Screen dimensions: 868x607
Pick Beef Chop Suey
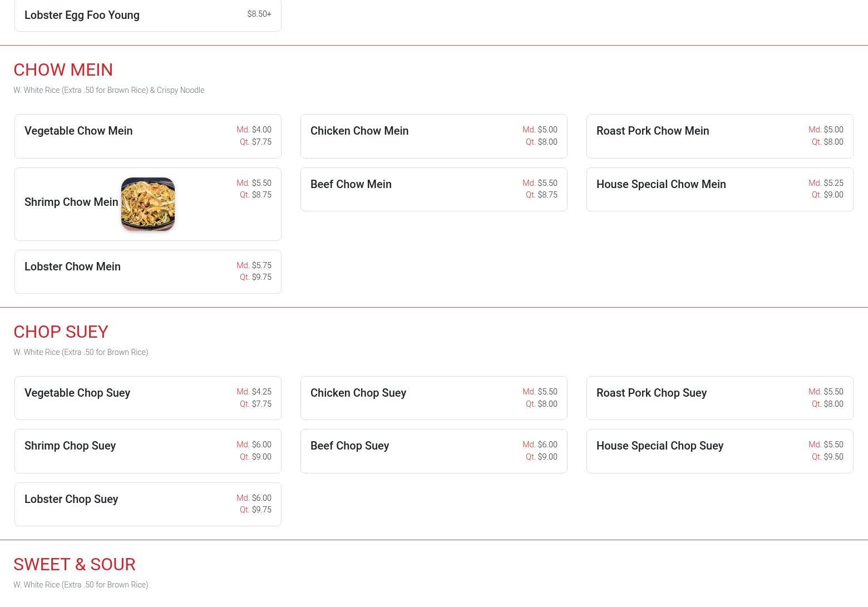click(x=349, y=446)
